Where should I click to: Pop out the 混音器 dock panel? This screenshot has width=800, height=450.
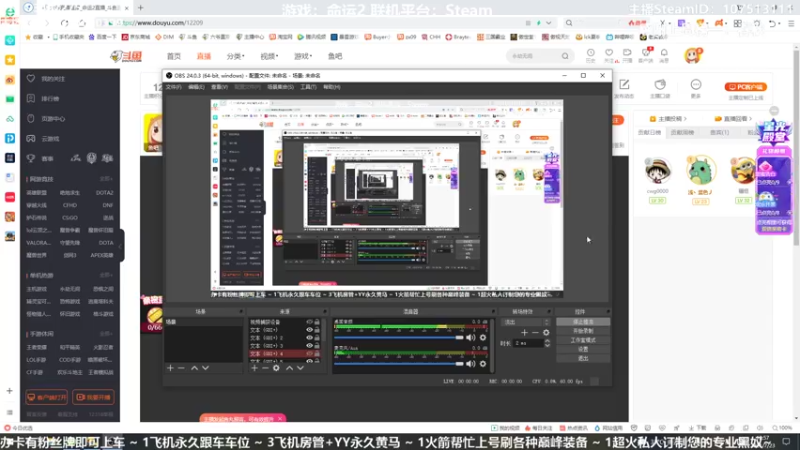pyautogui.click(x=493, y=311)
